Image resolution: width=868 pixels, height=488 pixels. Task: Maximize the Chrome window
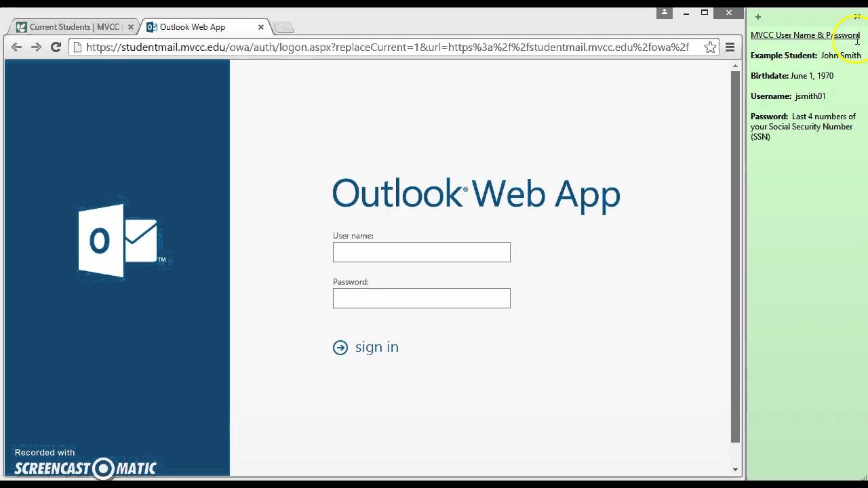(705, 13)
